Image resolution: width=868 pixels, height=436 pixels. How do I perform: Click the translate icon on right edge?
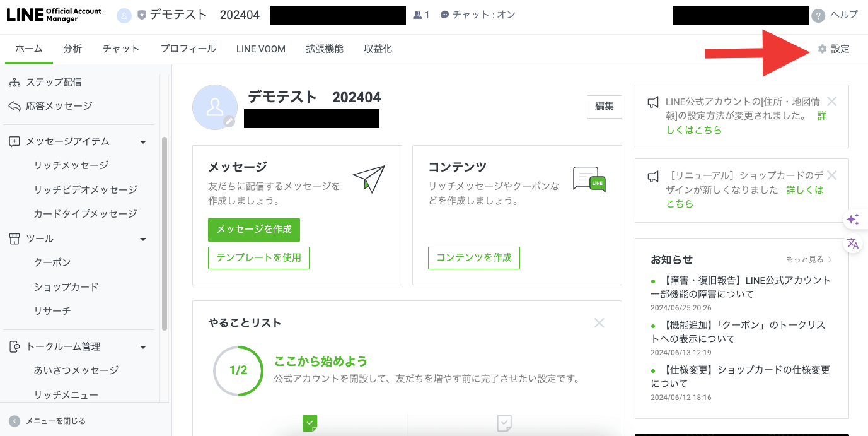pyautogui.click(x=853, y=244)
